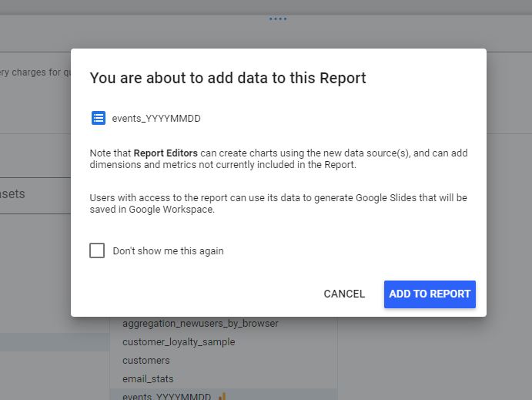This screenshot has height=400, width=532.
Task: Confirm with ADD TO REPORT button
Action: pyautogui.click(x=430, y=294)
